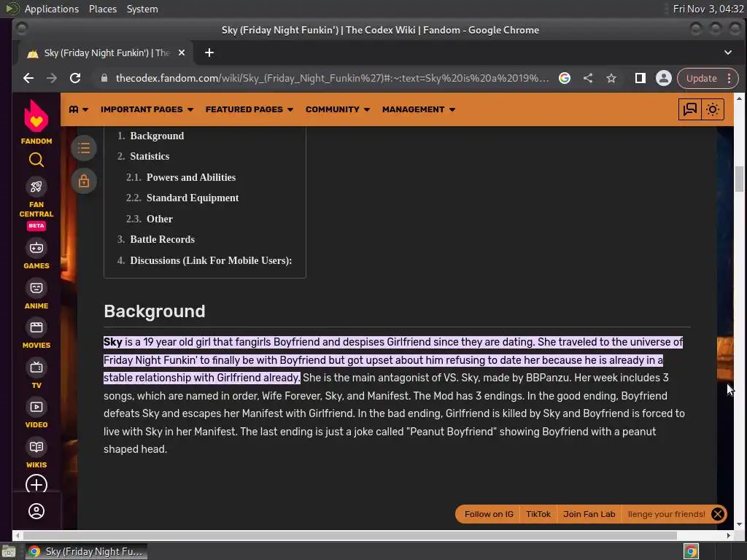This screenshot has height=560, width=747.
Task: Click the address bar URL field
Action: 332,78
